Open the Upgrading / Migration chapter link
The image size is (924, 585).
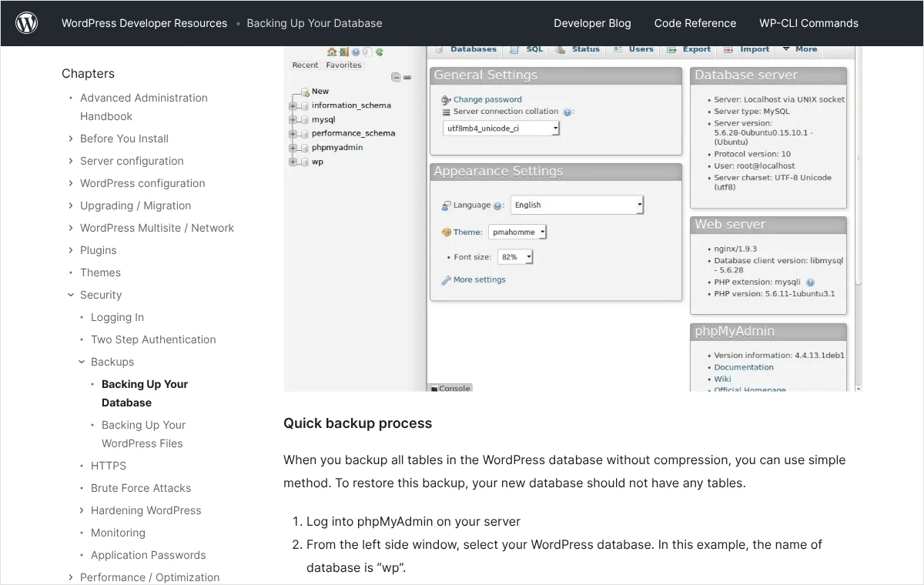pos(136,206)
